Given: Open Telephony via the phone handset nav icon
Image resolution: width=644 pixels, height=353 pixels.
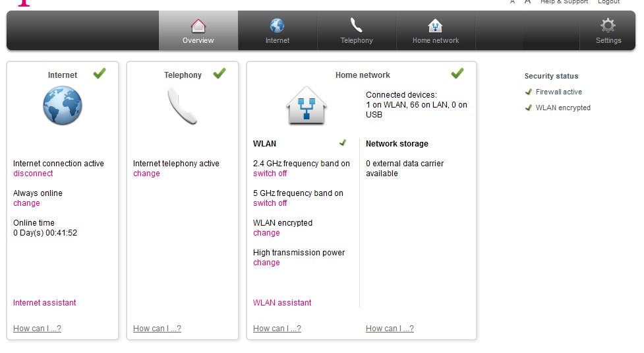Looking at the screenshot, I should pyautogui.click(x=357, y=26).
